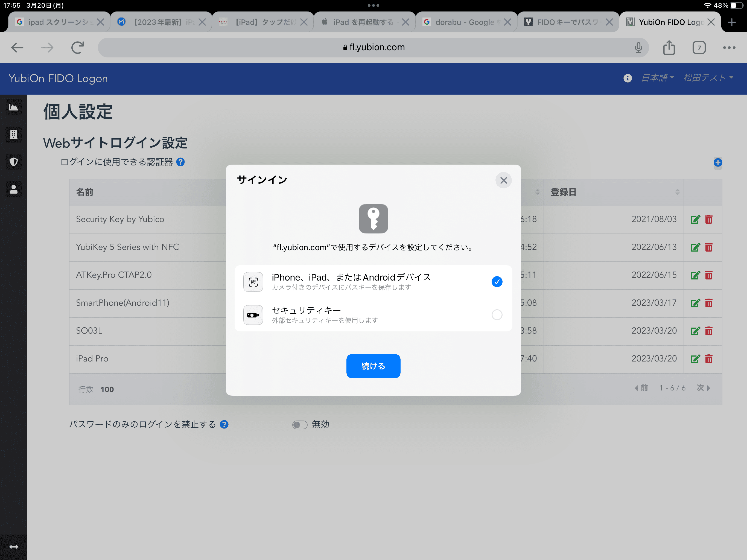Click the info icon in the header
Viewport: 747px width, 560px height.
click(628, 78)
